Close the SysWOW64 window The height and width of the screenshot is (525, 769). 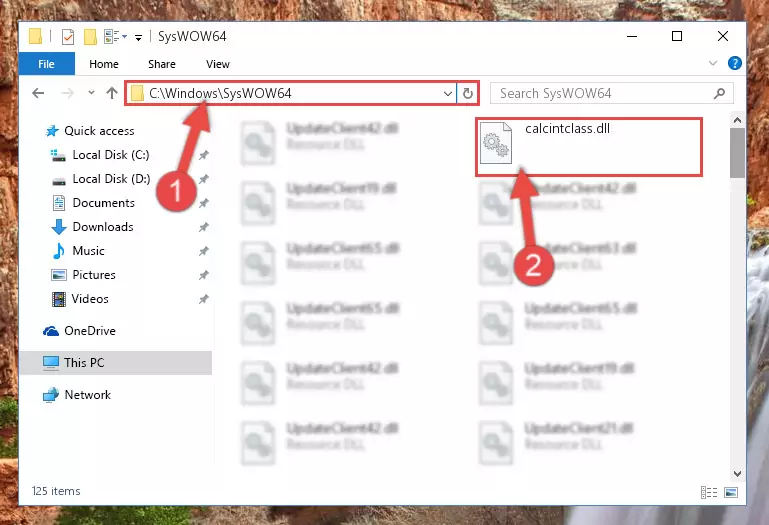click(x=722, y=36)
